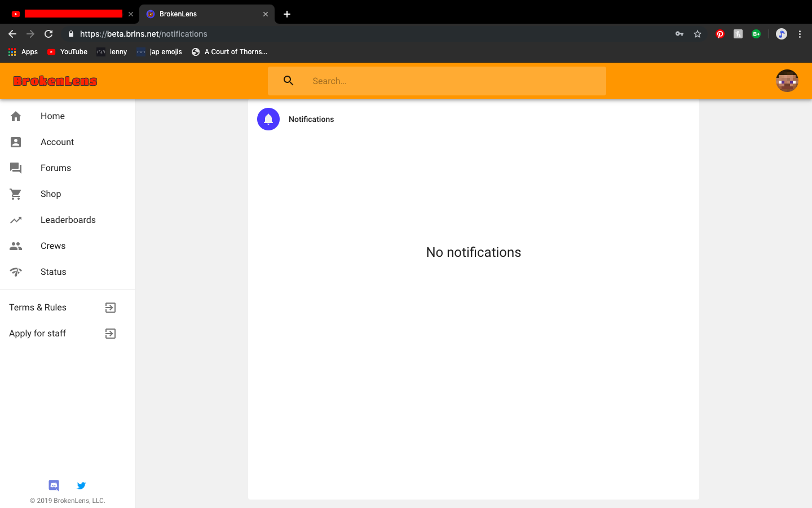
Task: Open Forums from sidebar
Action: coord(67,168)
